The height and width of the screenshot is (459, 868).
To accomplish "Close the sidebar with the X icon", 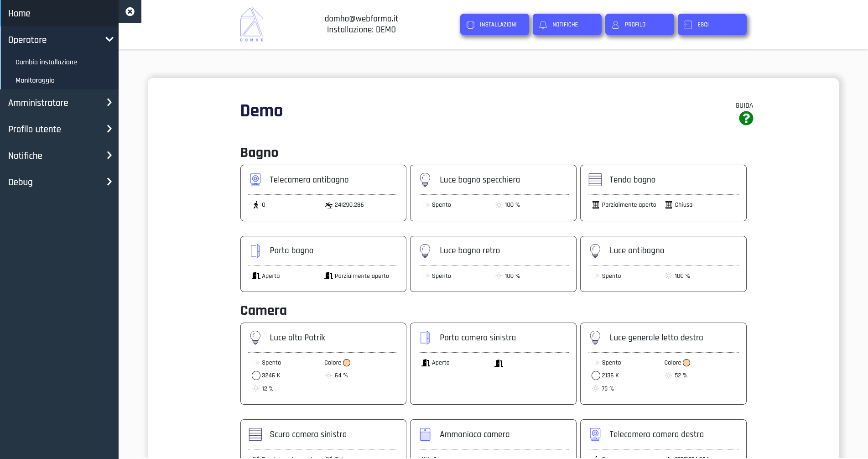I will pyautogui.click(x=130, y=11).
